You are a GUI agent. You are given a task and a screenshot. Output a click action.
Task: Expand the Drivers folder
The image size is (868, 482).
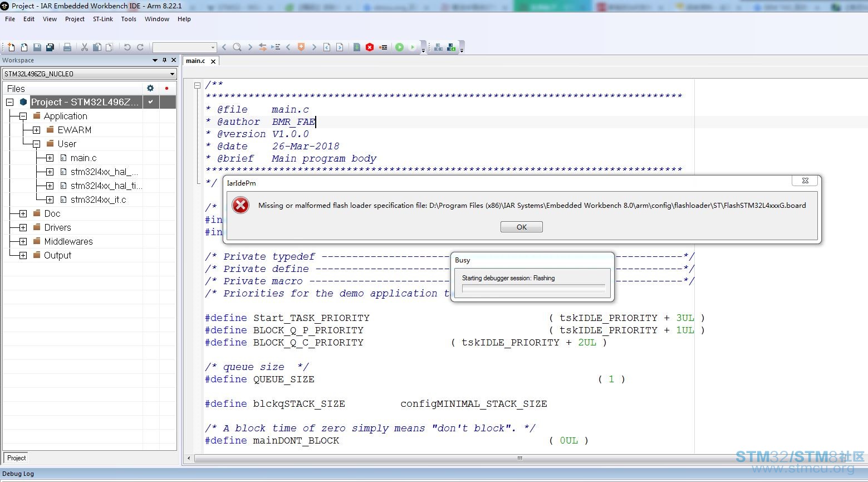pos(23,227)
